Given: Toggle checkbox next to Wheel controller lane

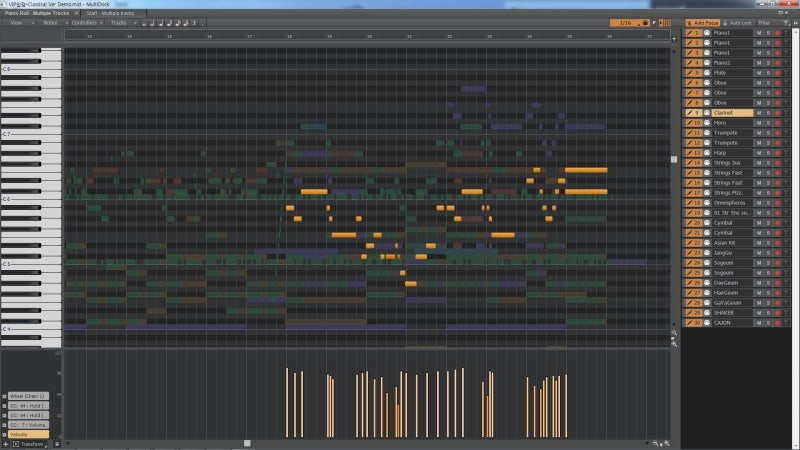Looking at the screenshot, I should pyautogui.click(x=5, y=396).
